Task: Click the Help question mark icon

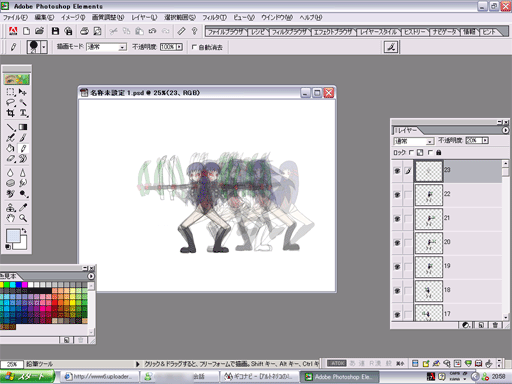Action: (195, 31)
